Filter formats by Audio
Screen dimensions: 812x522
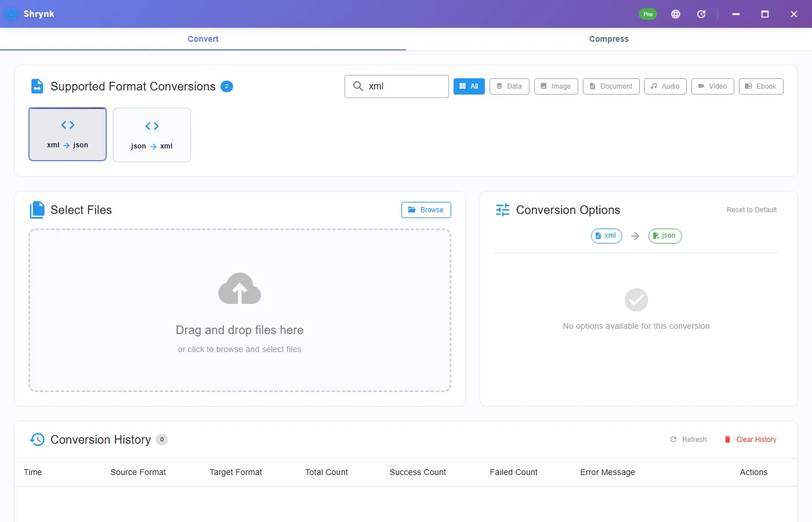click(665, 86)
